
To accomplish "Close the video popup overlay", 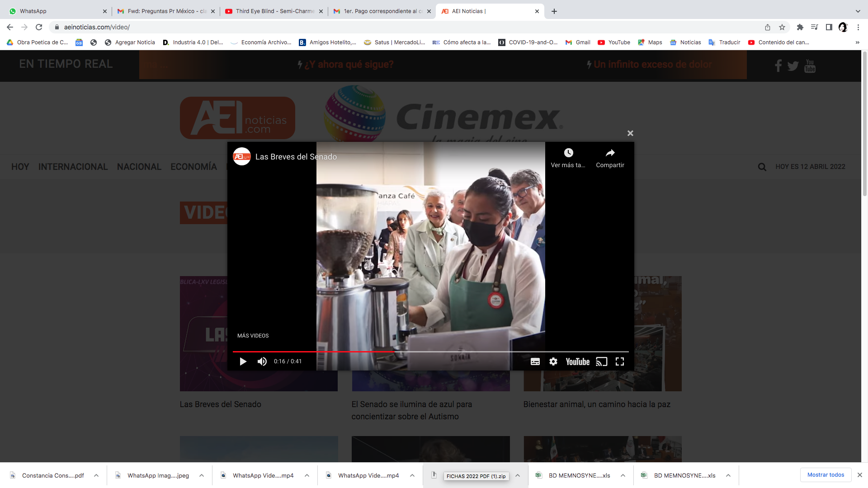I will pyautogui.click(x=630, y=133).
